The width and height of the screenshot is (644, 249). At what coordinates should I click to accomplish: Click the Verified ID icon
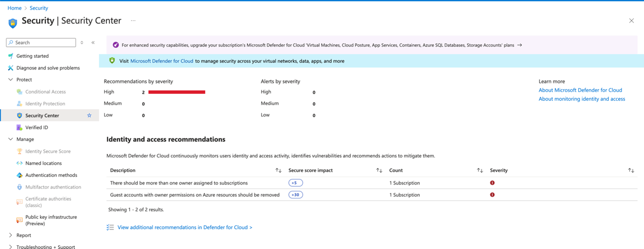point(19,128)
